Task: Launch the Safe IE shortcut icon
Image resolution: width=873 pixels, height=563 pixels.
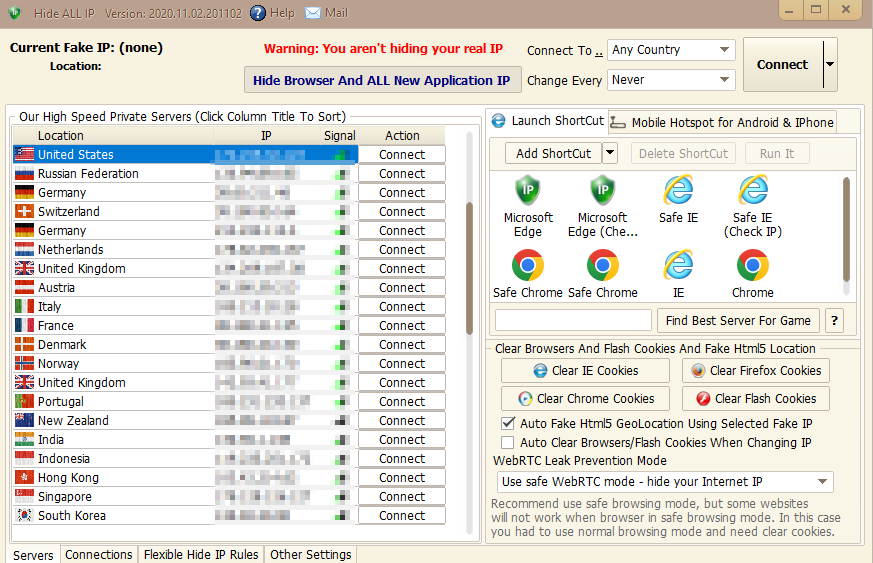Action: pyautogui.click(x=678, y=190)
